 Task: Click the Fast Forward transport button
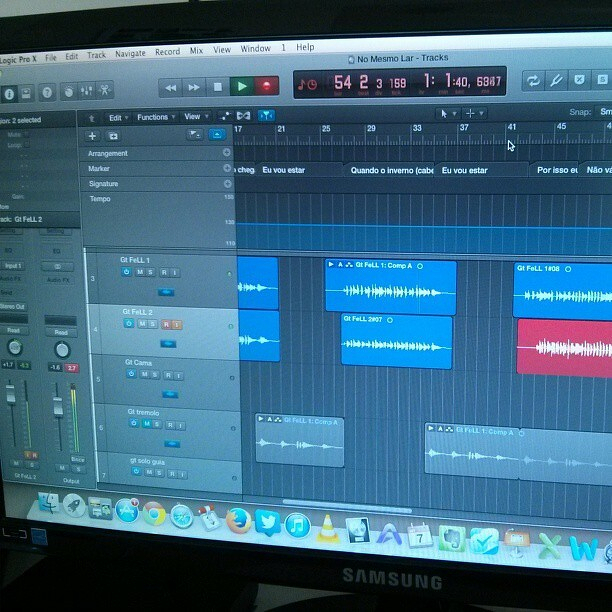click(194, 87)
